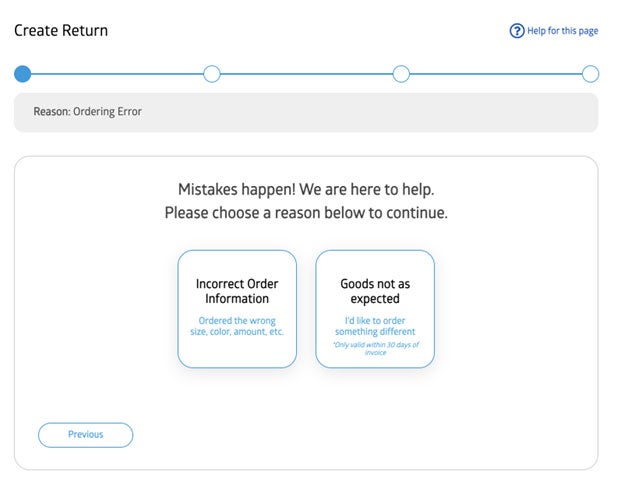The image size is (621, 492).
Task: Click progress line between second and third steps
Action: 306,74
